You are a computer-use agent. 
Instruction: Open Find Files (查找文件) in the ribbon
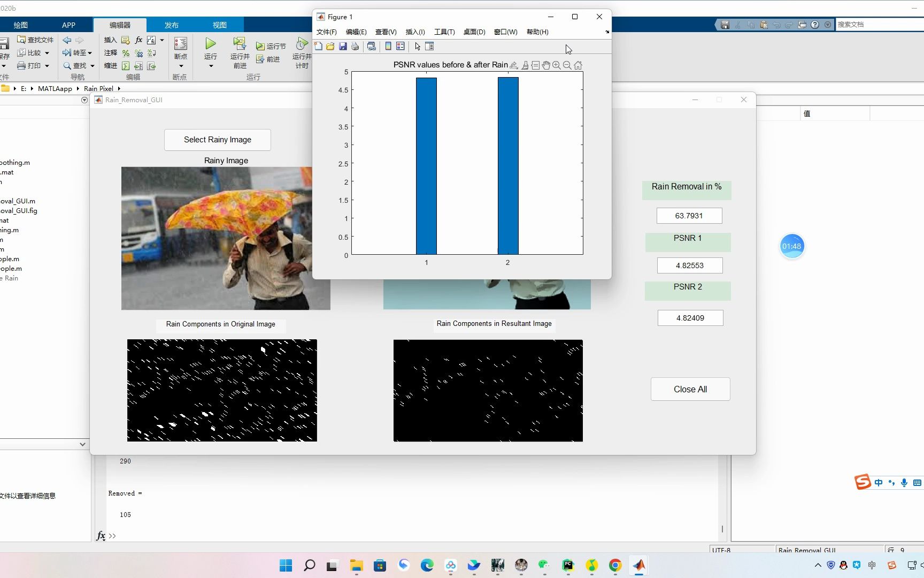click(x=35, y=39)
